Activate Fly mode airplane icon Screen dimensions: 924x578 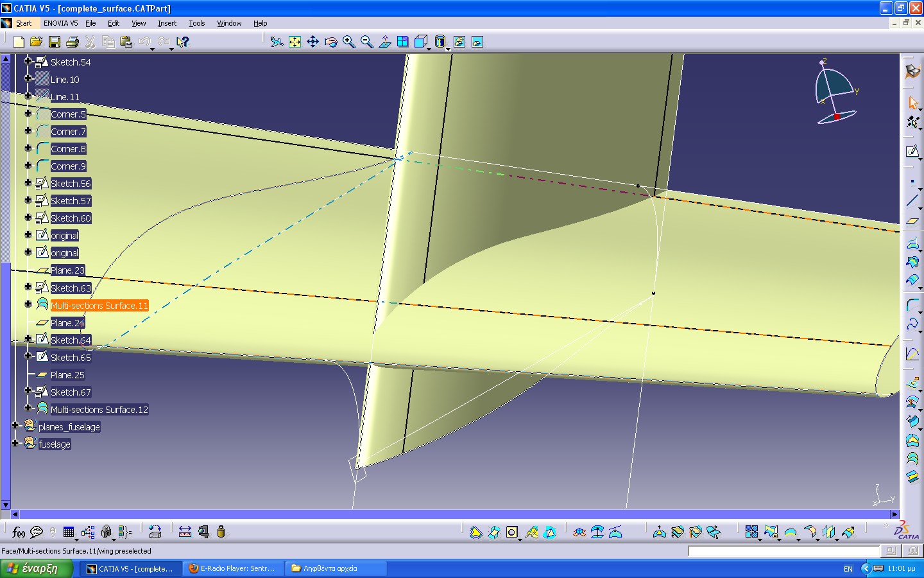[x=277, y=42]
